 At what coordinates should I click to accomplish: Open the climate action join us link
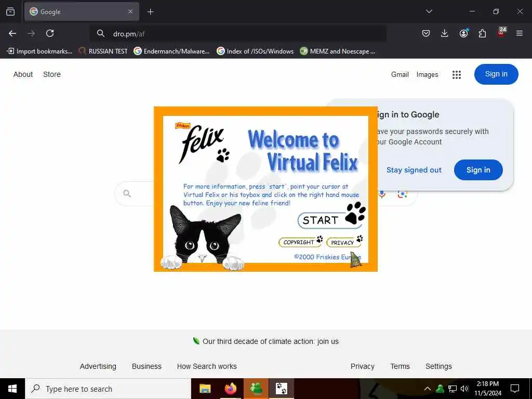click(x=270, y=341)
